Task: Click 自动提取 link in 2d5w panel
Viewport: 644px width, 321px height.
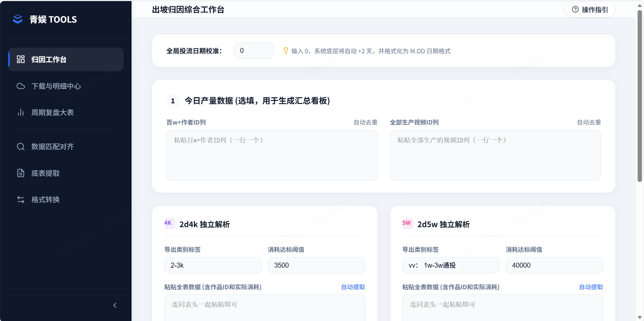Action: (x=591, y=287)
